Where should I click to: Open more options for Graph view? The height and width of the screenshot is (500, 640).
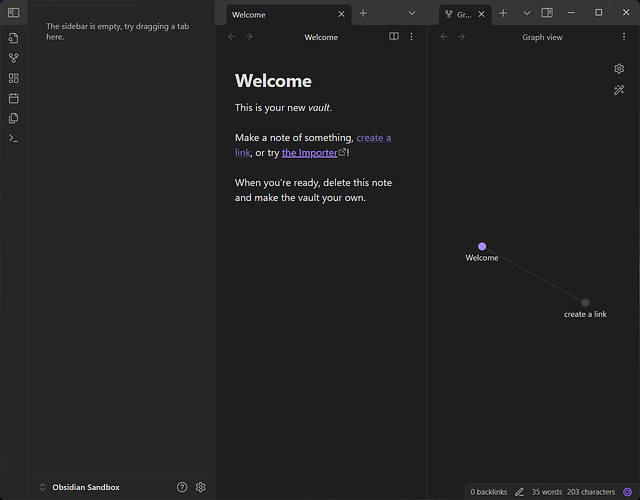tap(624, 37)
